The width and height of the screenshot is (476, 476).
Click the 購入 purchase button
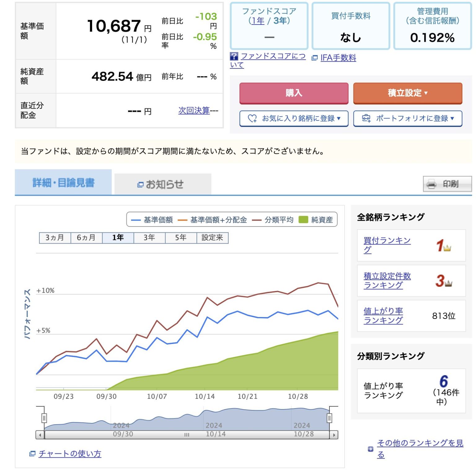pos(293,93)
